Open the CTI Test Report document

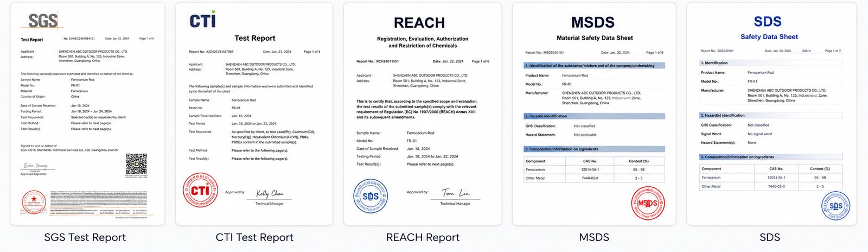click(x=254, y=114)
